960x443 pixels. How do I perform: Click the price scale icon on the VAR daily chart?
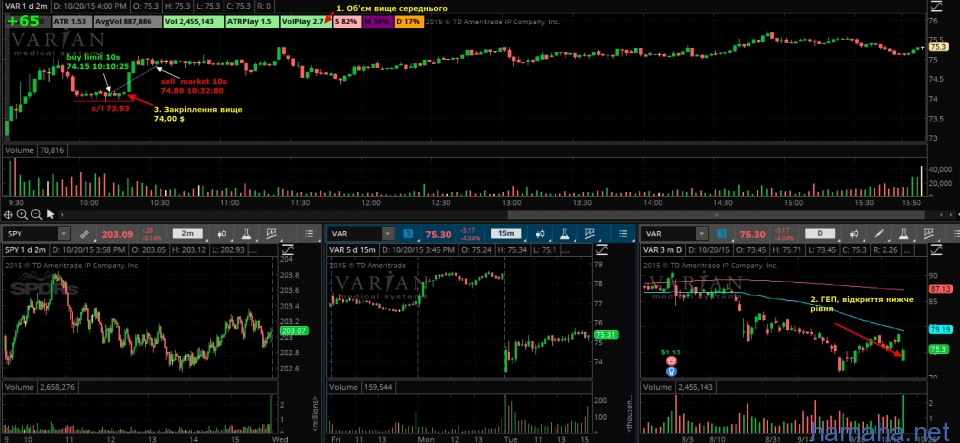[936, 250]
